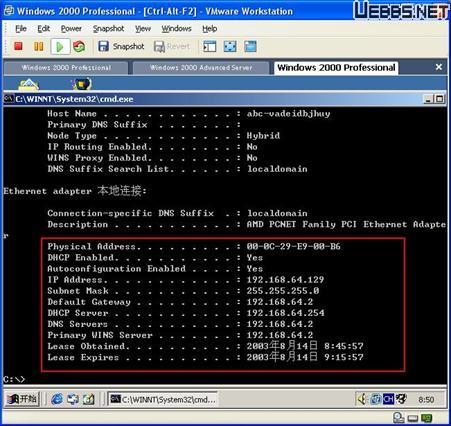Click the red Power Off stop icon

click(18, 46)
